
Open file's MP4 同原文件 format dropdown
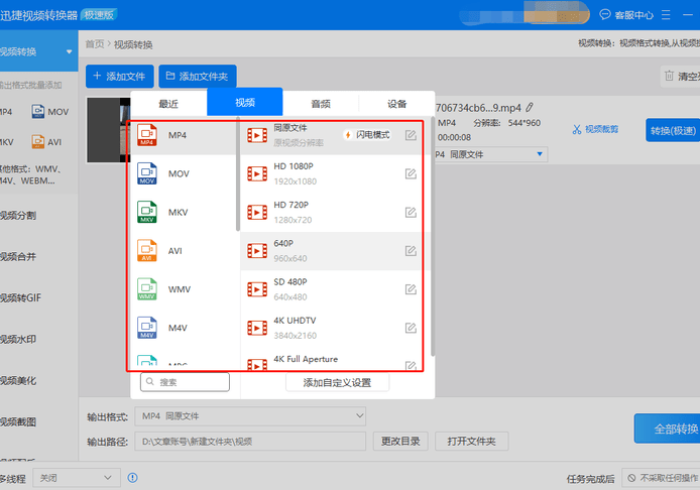click(490, 154)
